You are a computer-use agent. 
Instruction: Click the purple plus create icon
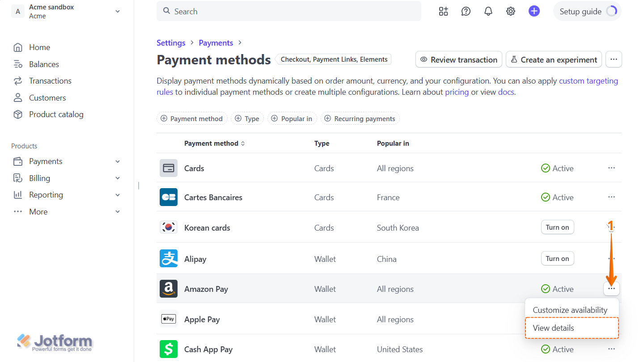(534, 11)
